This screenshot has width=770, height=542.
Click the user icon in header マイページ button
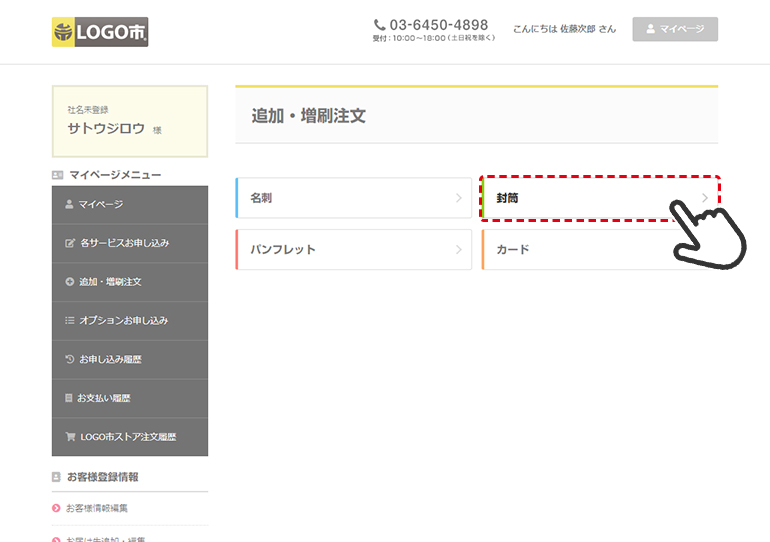click(x=650, y=29)
